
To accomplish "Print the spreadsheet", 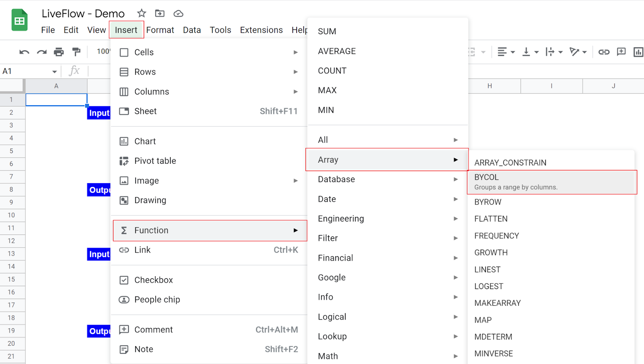I will click(59, 52).
